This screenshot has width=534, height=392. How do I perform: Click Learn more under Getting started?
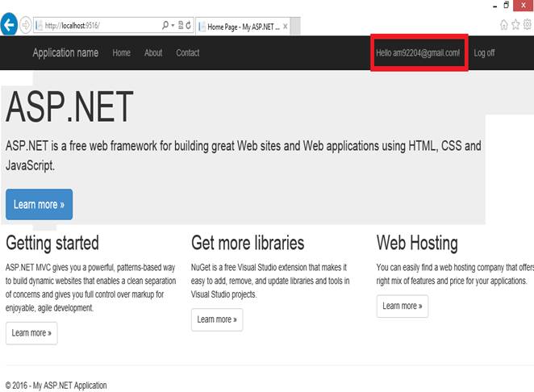[31, 333]
